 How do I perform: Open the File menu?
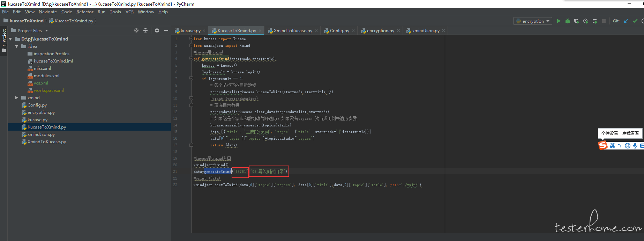[5, 12]
